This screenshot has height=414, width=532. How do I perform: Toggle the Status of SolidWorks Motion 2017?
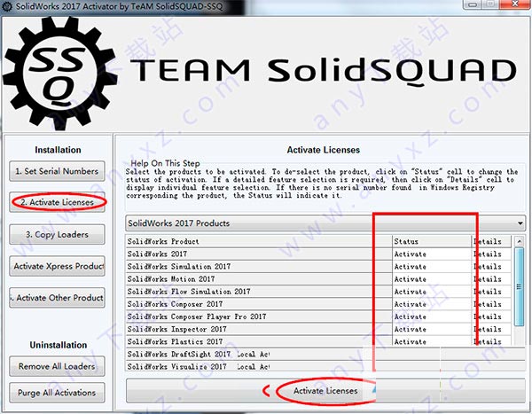coord(432,279)
